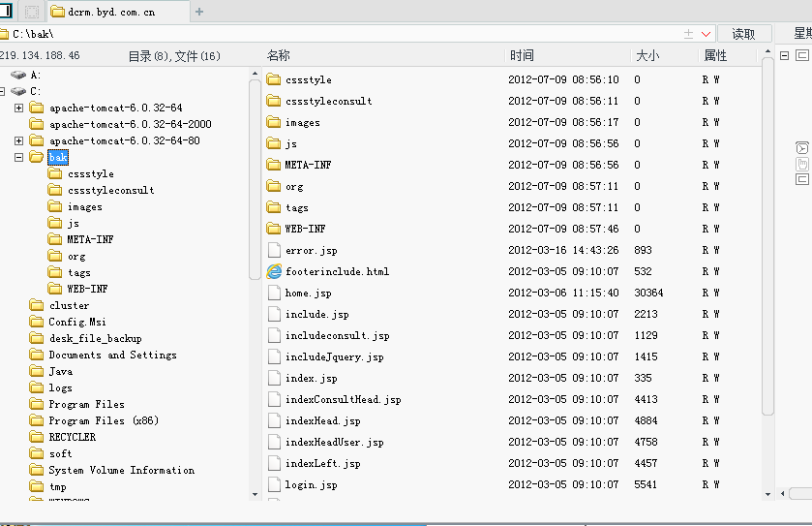The width and height of the screenshot is (812, 526).
Task: Open a new tab with plus button
Action: point(199,12)
